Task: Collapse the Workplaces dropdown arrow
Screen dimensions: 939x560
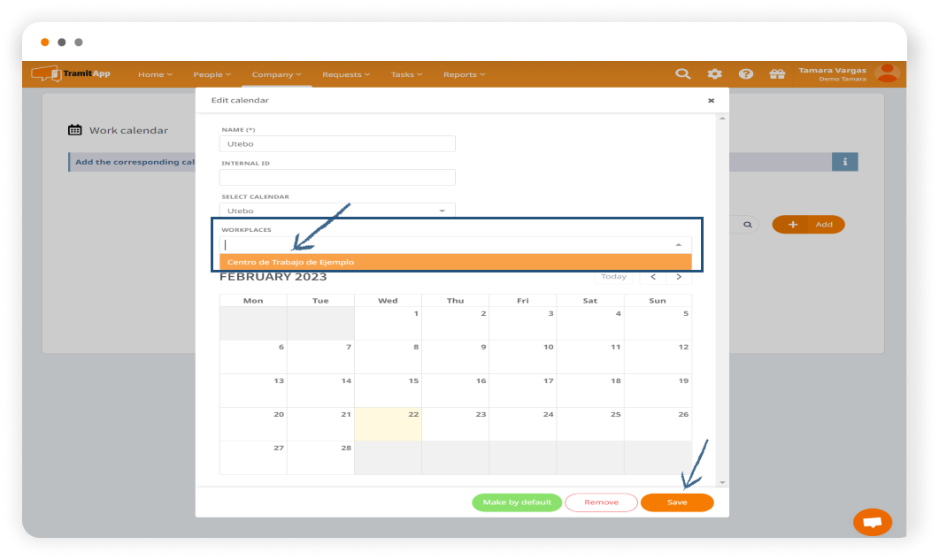Action: point(678,244)
